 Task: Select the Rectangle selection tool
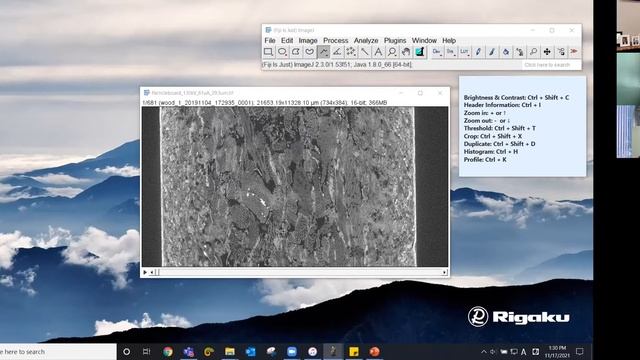268,52
